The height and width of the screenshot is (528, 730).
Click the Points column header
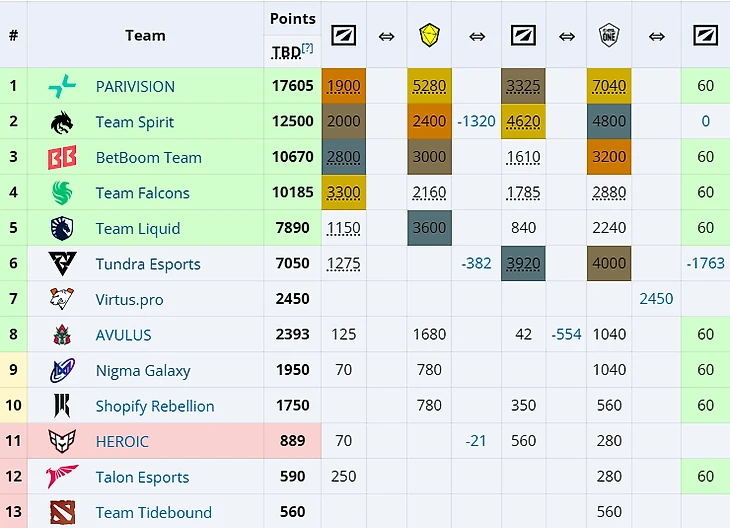coord(293,19)
